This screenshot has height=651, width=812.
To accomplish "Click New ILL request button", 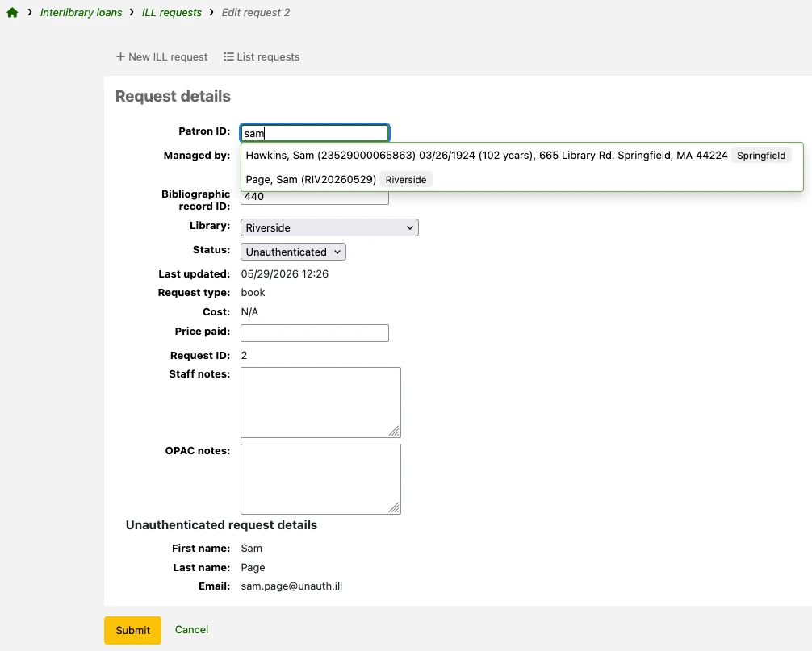I will coord(161,57).
